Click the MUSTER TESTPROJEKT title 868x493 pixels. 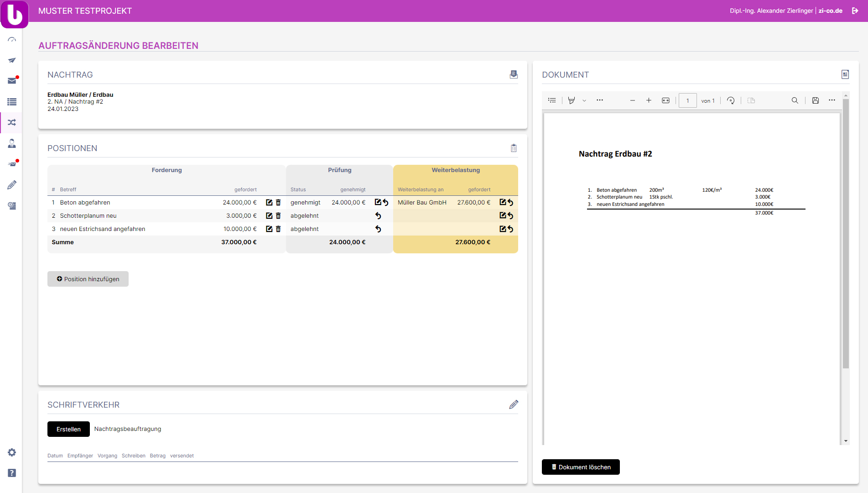click(x=85, y=11)
